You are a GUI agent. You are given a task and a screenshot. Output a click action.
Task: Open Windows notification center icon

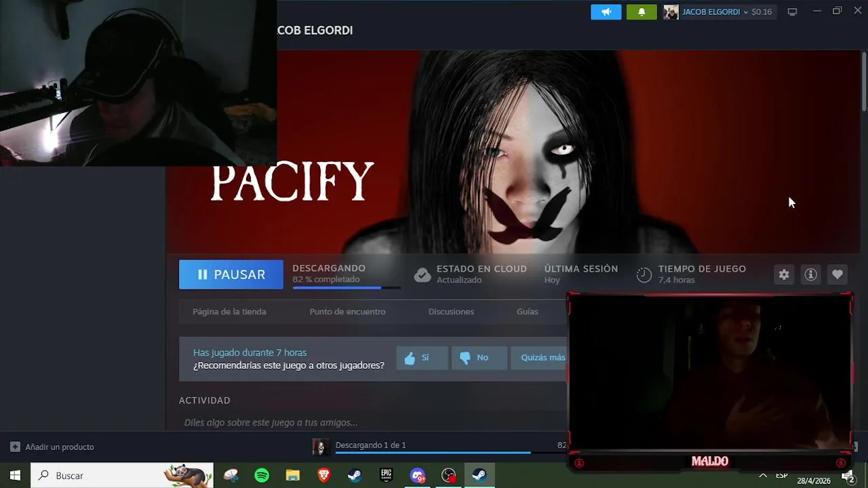848,478
